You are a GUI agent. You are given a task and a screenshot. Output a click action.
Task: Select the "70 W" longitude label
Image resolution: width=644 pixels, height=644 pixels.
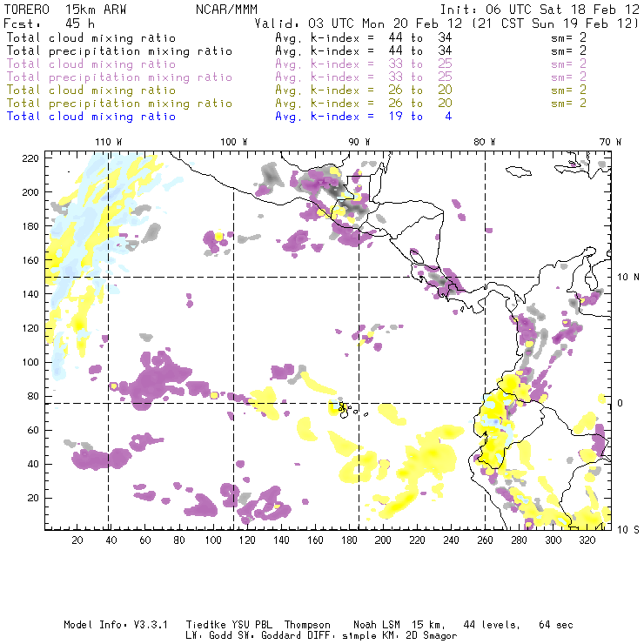pyautogui.click(x=611, y=142)
